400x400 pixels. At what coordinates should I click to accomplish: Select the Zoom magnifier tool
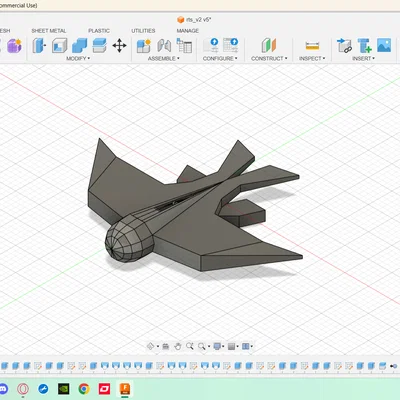[x=190, y=346]
